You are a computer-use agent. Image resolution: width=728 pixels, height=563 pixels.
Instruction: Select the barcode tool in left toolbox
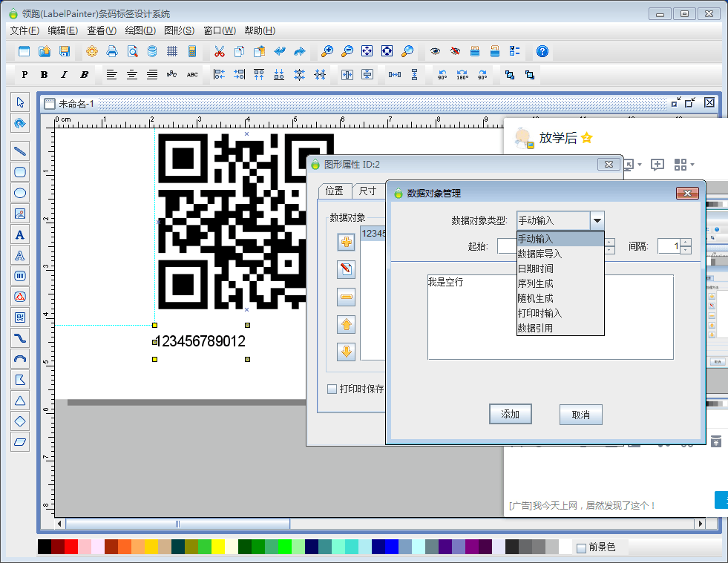[20, 276]
